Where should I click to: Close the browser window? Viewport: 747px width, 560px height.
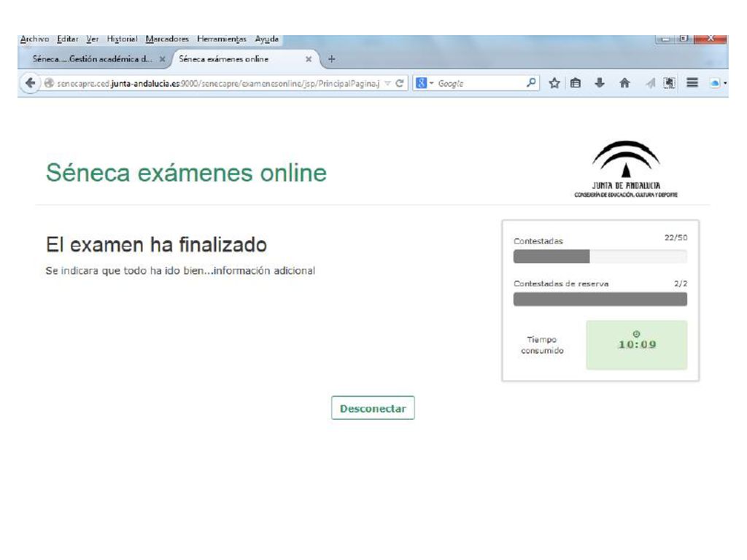(711, 39)
